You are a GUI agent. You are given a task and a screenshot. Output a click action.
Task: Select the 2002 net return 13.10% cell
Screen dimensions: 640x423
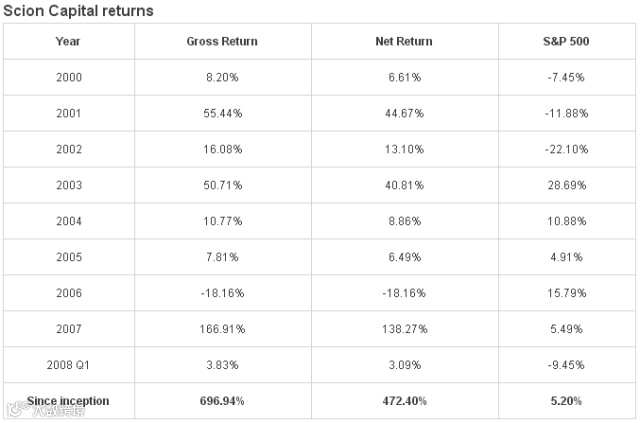click(404, 149)
